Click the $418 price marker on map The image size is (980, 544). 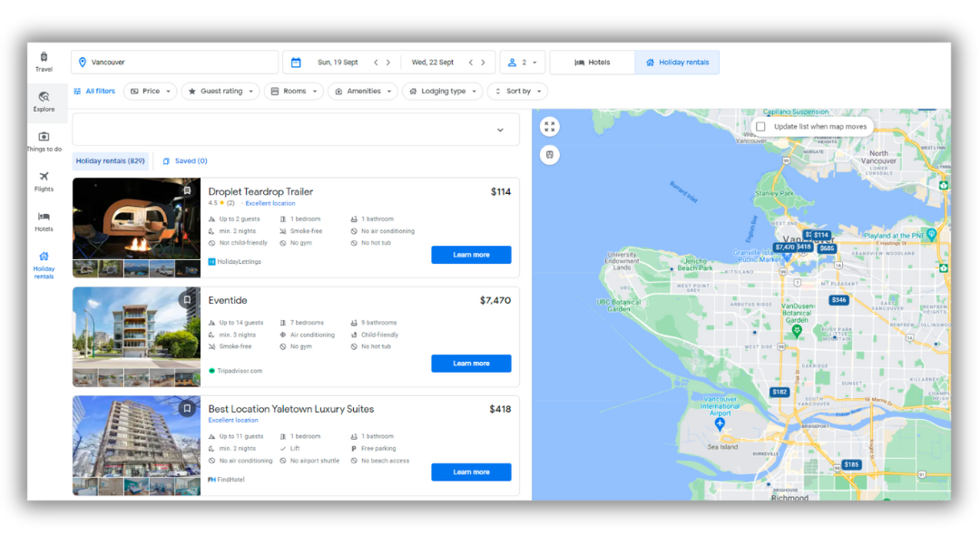point(804,247)
